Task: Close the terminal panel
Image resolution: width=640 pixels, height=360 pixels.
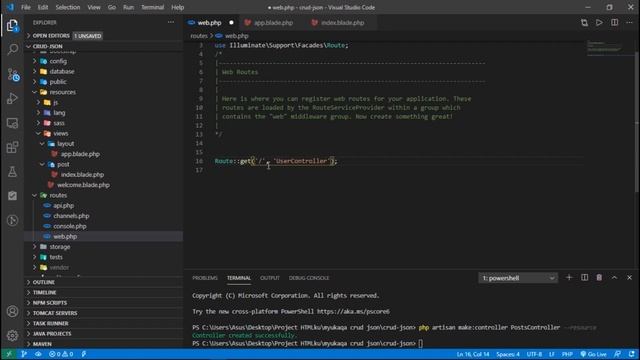Action: coord(629,278)
